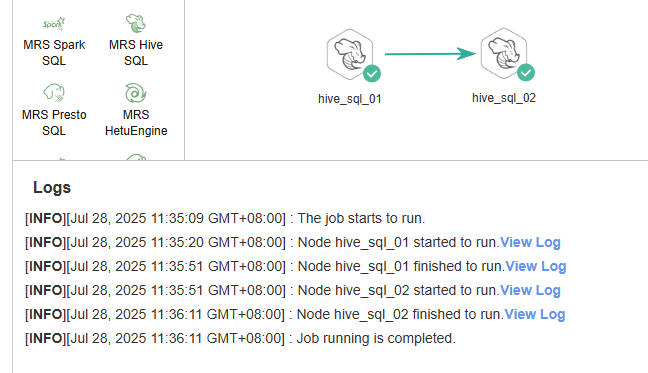Viewport: 648px width, 373px height.
Task: Click the 'MRS Presto SQL' text label
Action: [54, 123]
